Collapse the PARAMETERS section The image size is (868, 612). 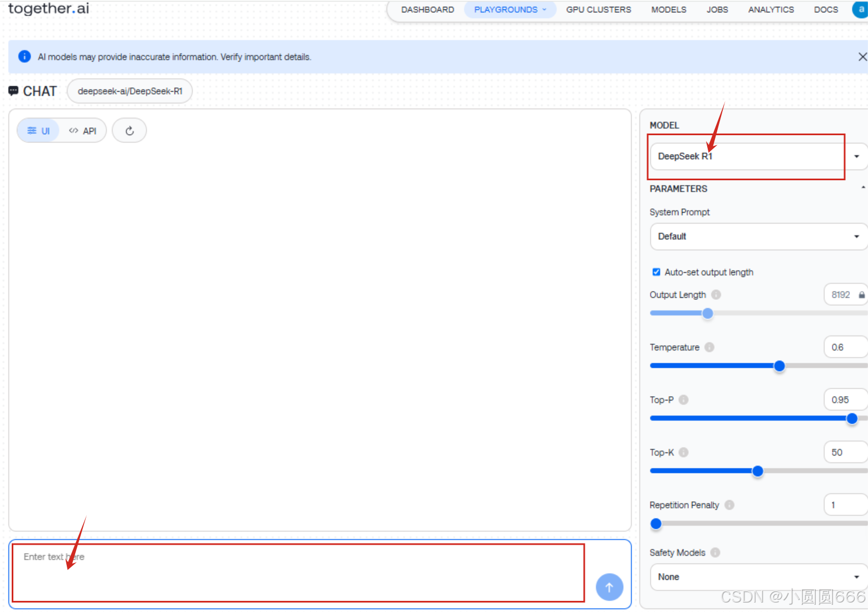tap(863, 188)
